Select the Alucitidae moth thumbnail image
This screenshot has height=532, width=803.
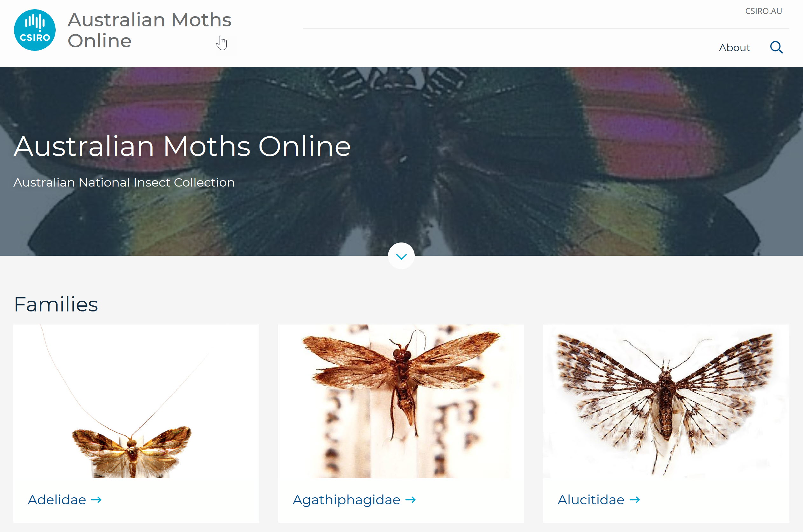click(666, 401)
